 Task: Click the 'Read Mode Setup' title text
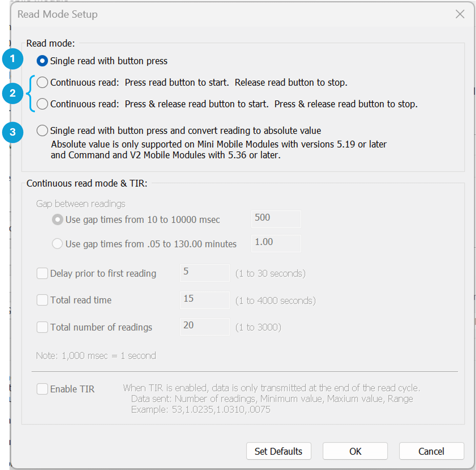(x=58, y=14)
